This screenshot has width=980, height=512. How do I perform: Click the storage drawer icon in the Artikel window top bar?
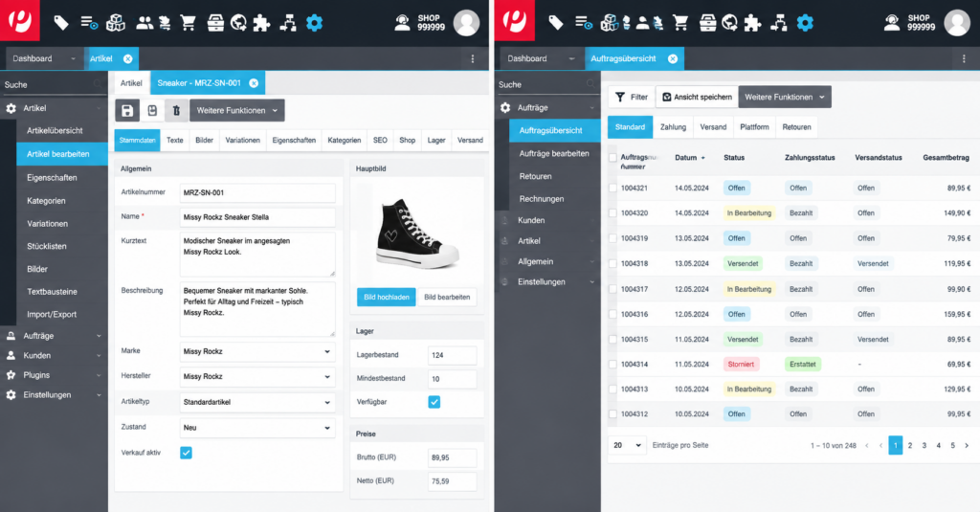(215, 23)
